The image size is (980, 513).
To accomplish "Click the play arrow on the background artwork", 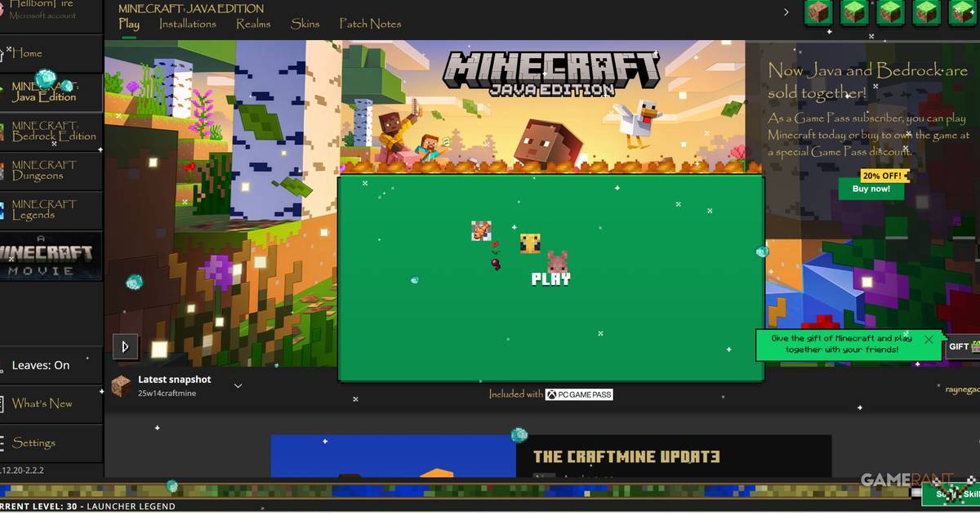I will [125, 346].
